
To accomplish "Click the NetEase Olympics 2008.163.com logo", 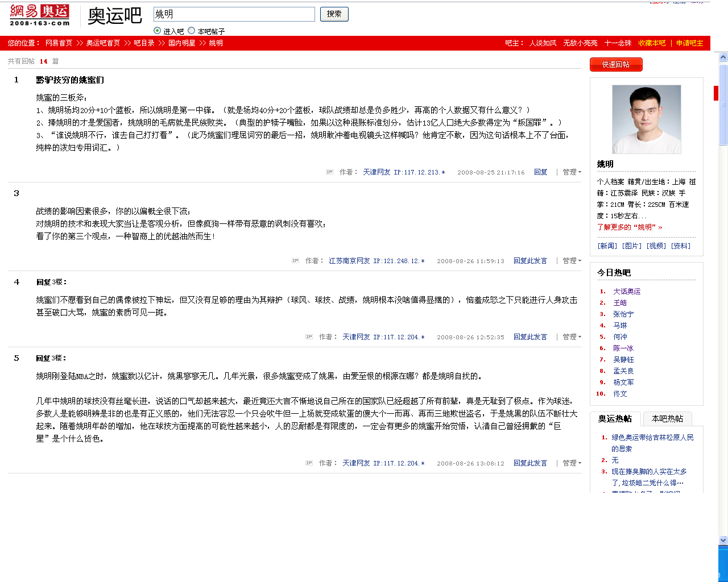I will pyautogui.click(x=40, y=15).
